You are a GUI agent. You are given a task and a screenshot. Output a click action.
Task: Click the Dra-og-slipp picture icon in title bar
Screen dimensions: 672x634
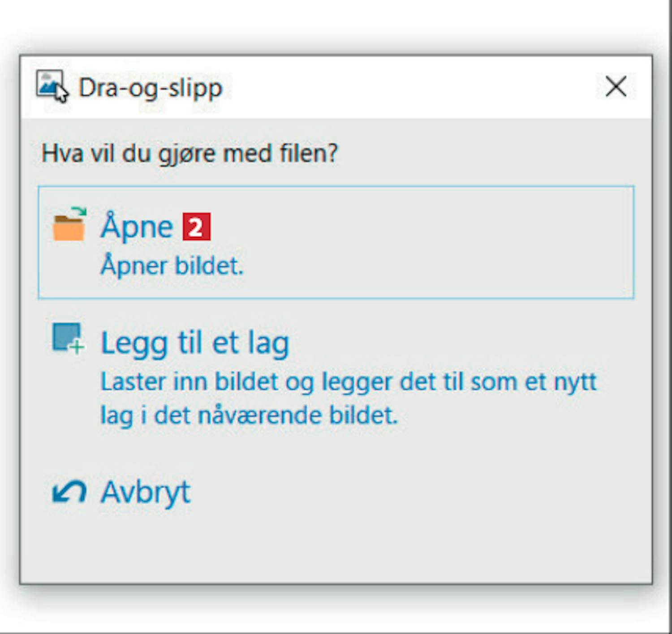(50, 85)
